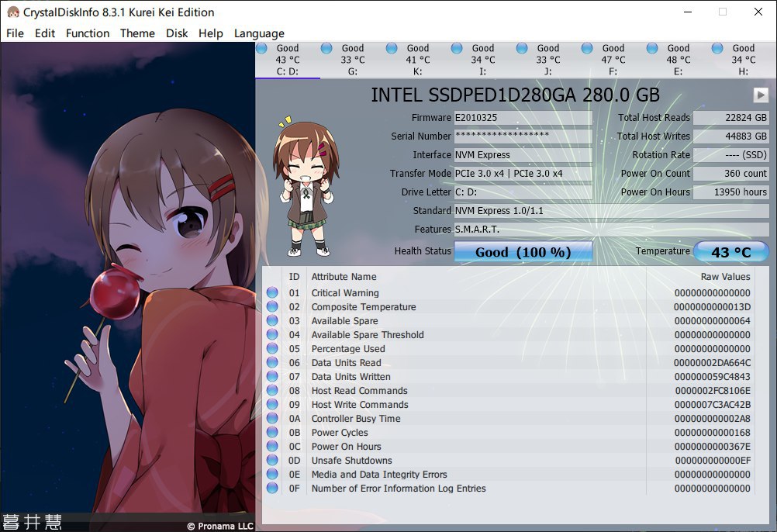This screenshot has height=532, width=777.
Task: Click status orb for Available Spare row
Action: pos(272,320)
